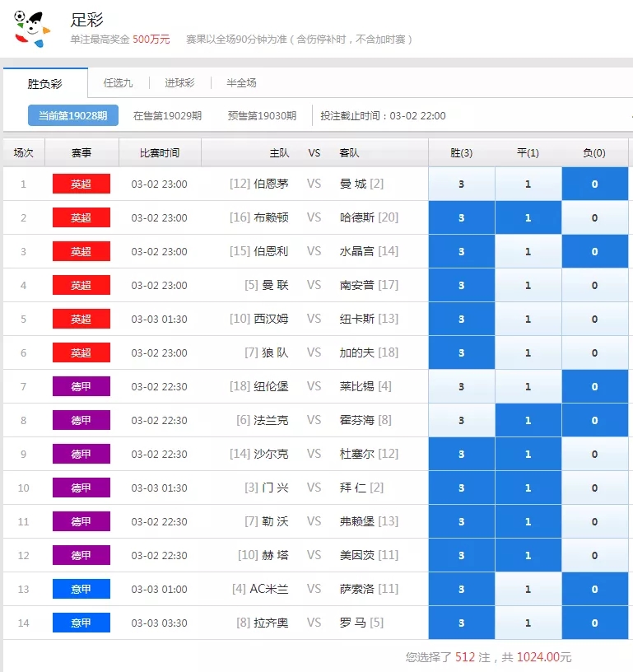Deselect draw (1) for 布赖顿 vs 哈德斯
This screenshot has height=672, width=633.
528,217
